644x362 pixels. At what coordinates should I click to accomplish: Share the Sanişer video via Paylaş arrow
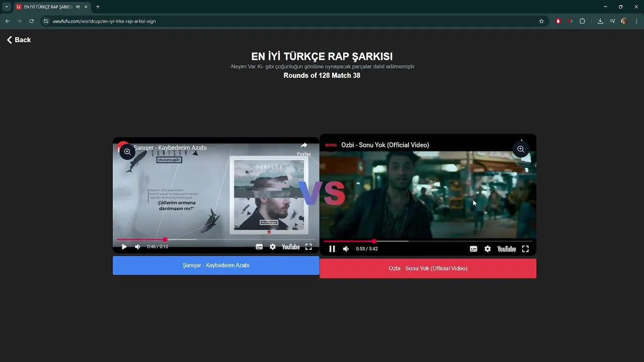tap(304, 148)
